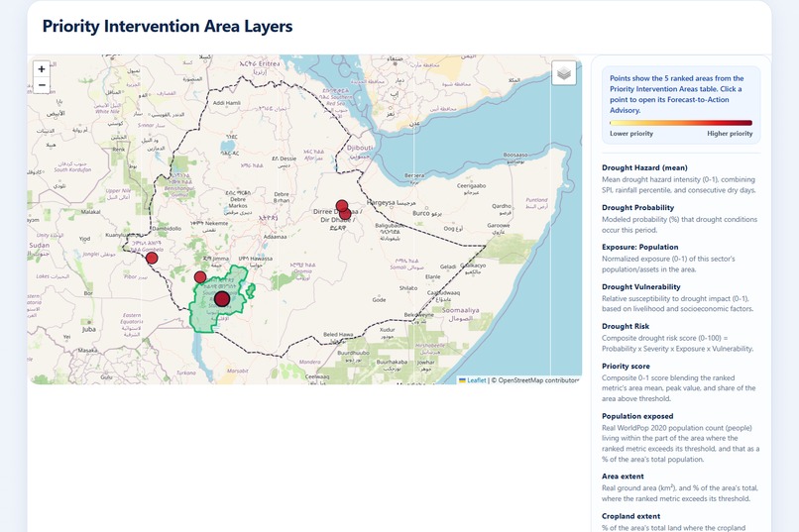The height and width of the screenshot is (532, 799).
Task: Click the 'Drought Hazard (mean)' heading
Action: click(644, 167)
